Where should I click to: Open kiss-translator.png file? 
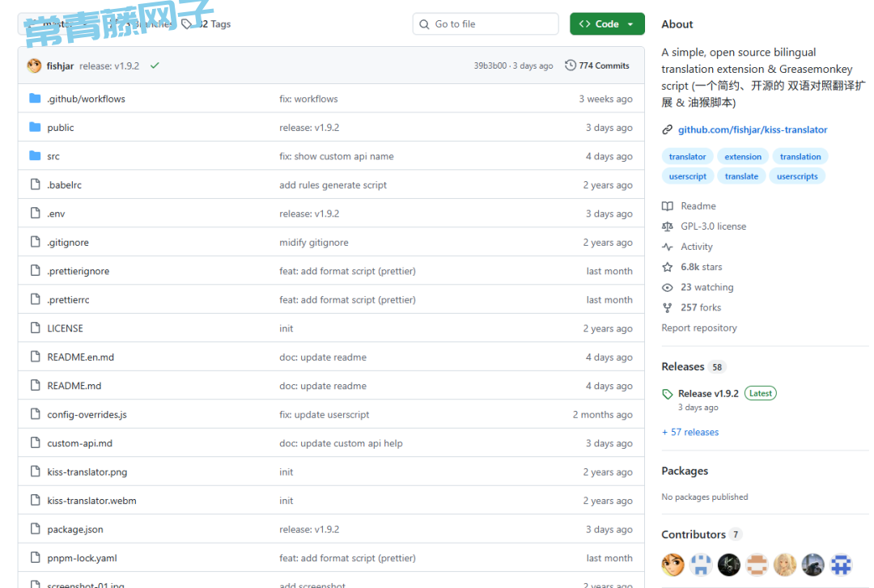(x=87, y=472)
